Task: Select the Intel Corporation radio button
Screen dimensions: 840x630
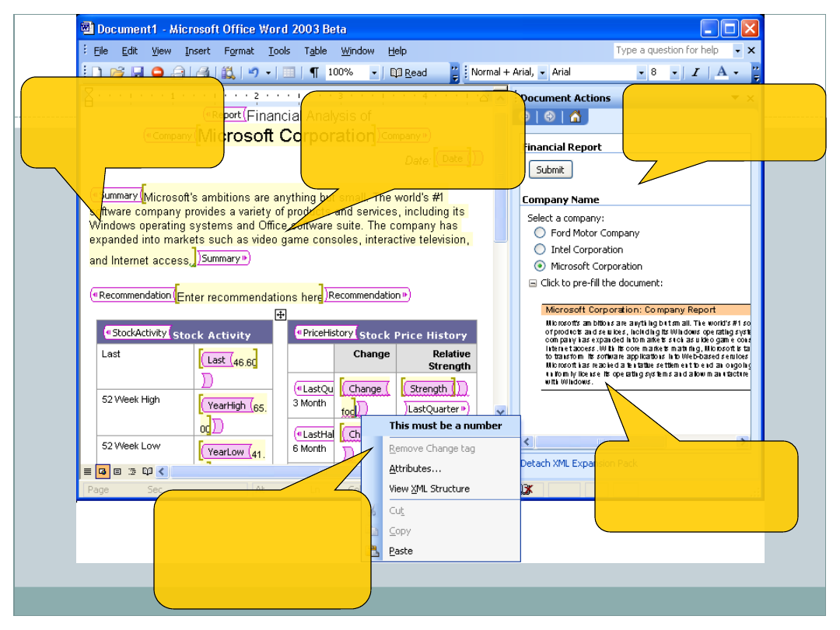Action: pos(540,250)
